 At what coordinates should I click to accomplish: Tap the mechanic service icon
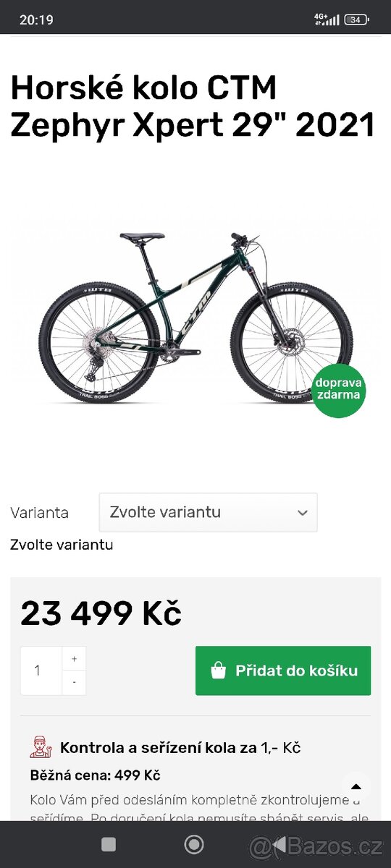41,747
